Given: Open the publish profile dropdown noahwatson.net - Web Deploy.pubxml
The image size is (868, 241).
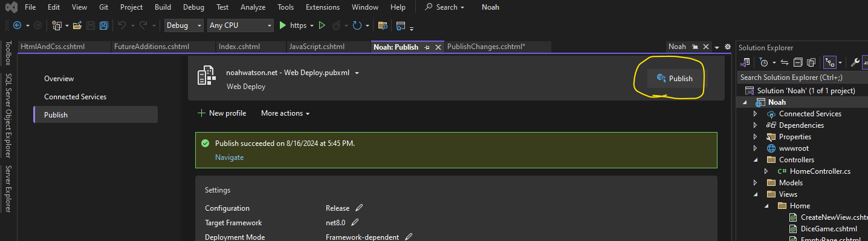Looking at the screenshot, I should coord(357,73).
